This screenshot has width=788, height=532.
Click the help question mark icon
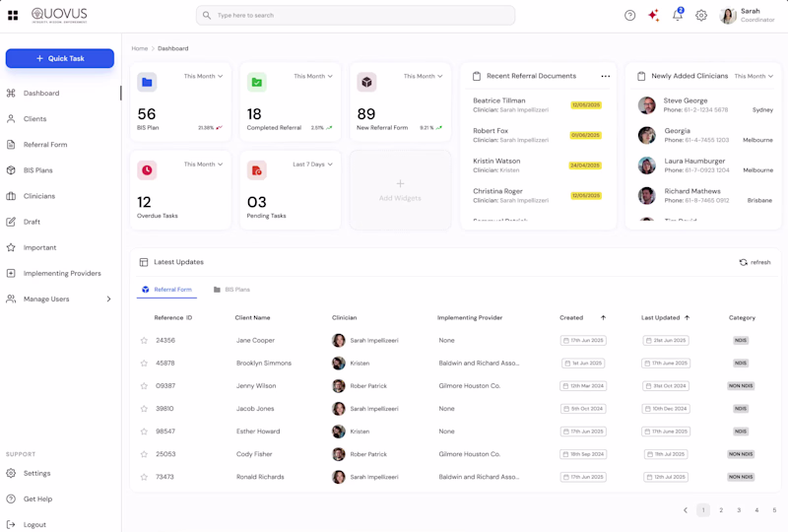[629, 16]
